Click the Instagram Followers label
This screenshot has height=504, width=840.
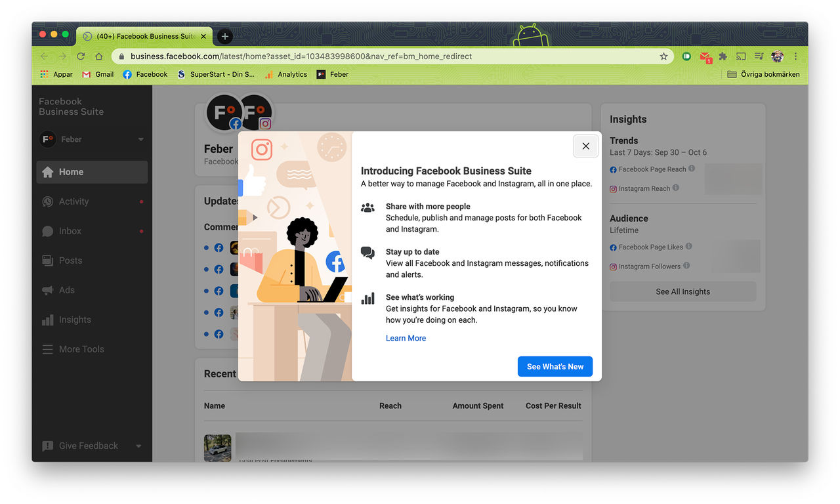(650, 266)
